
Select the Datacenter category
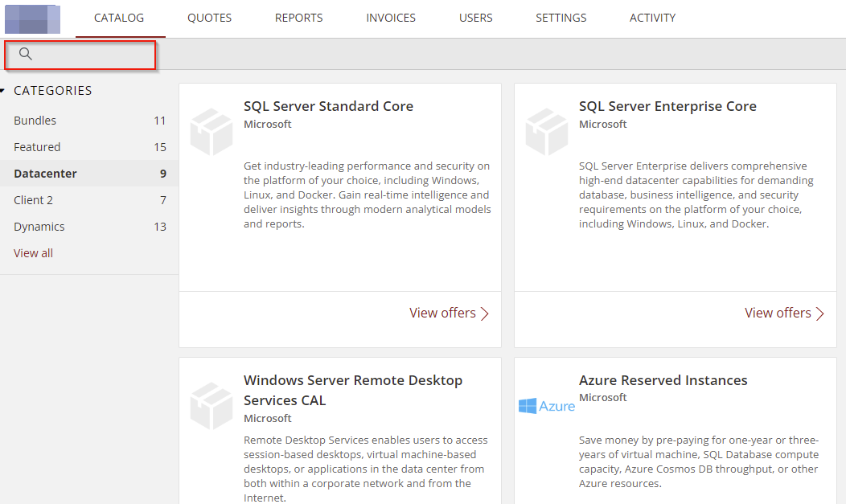coord(89,173)
